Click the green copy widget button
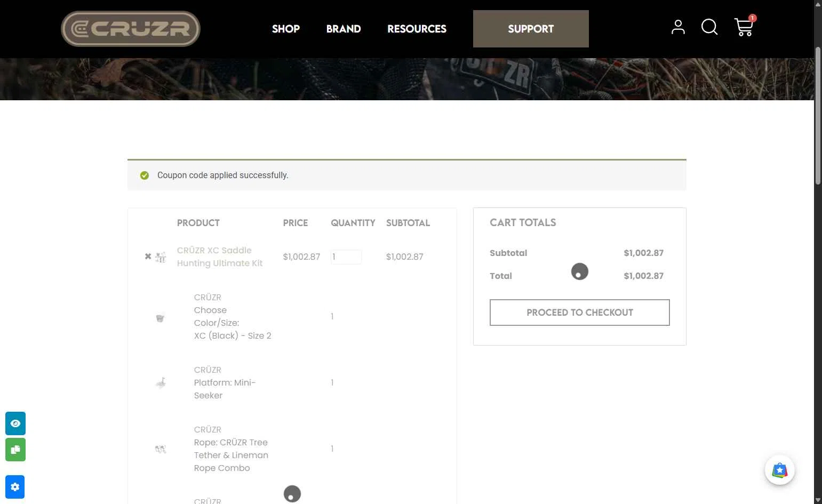The image size is (822, 504). click(x=15, y=450)
